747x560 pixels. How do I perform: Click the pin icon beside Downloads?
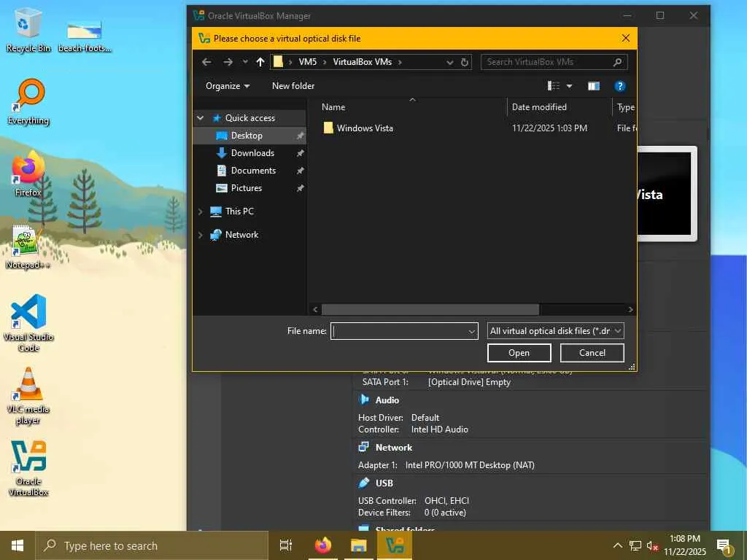[x=300, y=153]
